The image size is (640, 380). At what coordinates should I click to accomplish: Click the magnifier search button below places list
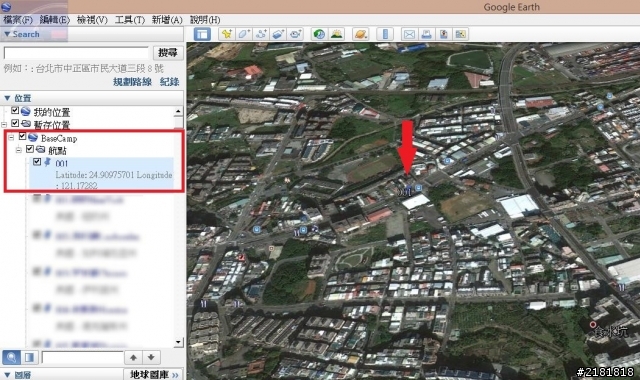tap(11, 358)
